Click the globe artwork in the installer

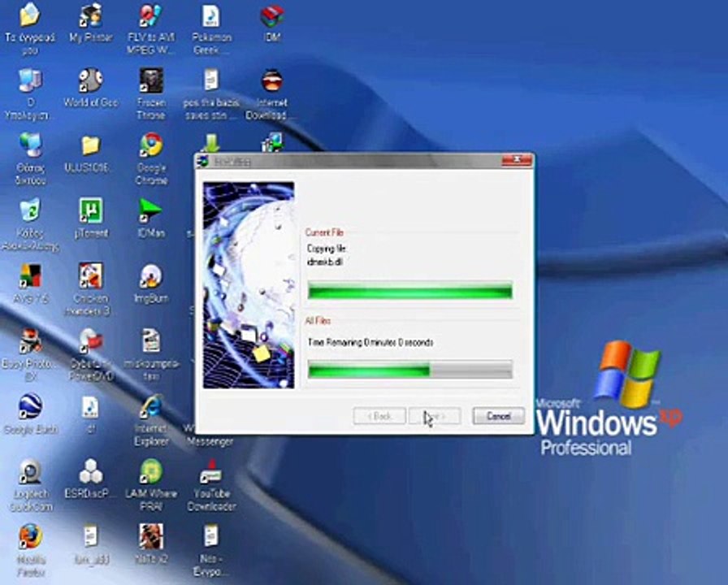click(x=249, y=285)
